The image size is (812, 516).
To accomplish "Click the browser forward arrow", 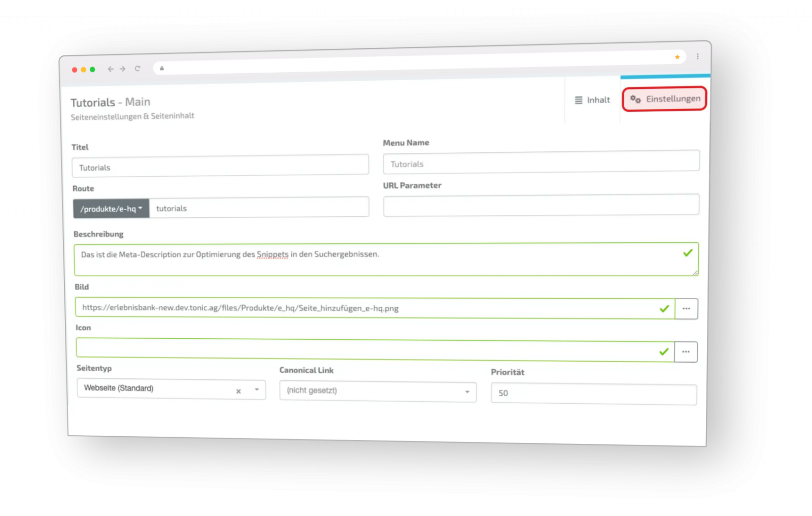I will point(123,69).
